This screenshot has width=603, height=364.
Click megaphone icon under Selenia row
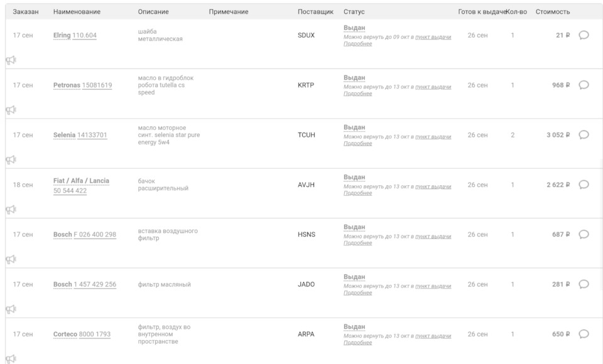tap(11, 159)
